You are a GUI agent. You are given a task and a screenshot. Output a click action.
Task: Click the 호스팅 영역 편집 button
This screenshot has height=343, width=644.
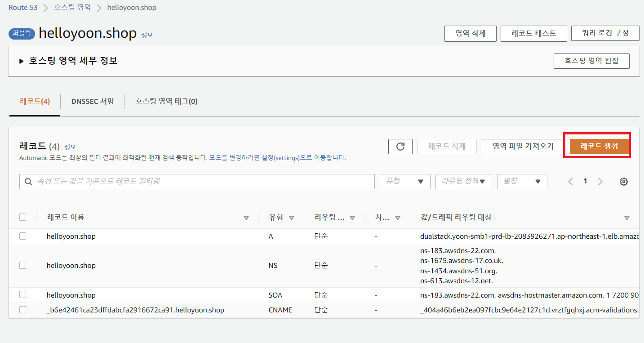[x=591, y=61]
